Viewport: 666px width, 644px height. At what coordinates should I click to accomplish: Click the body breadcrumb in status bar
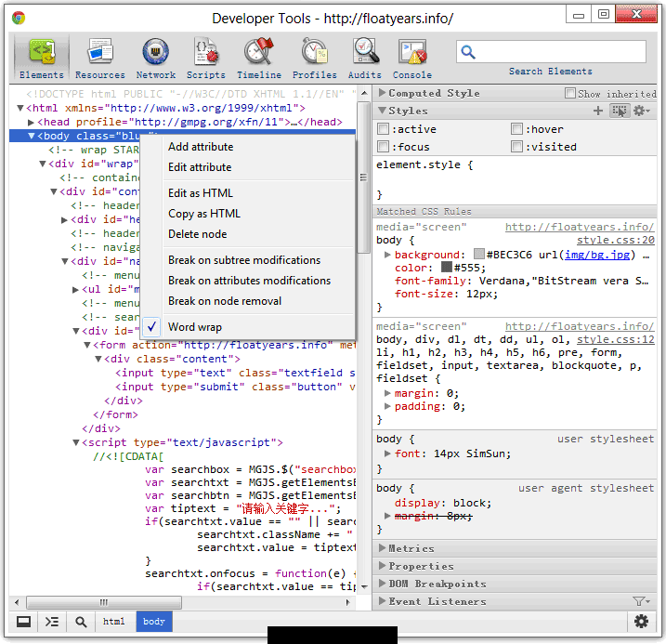[154, 622]
